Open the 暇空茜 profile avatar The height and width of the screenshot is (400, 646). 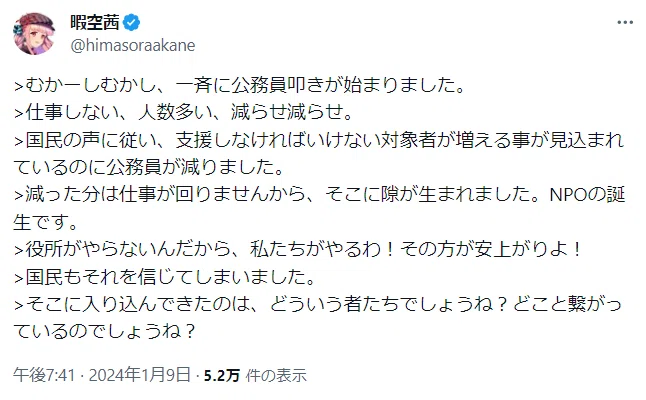click(x=34, y=33)
